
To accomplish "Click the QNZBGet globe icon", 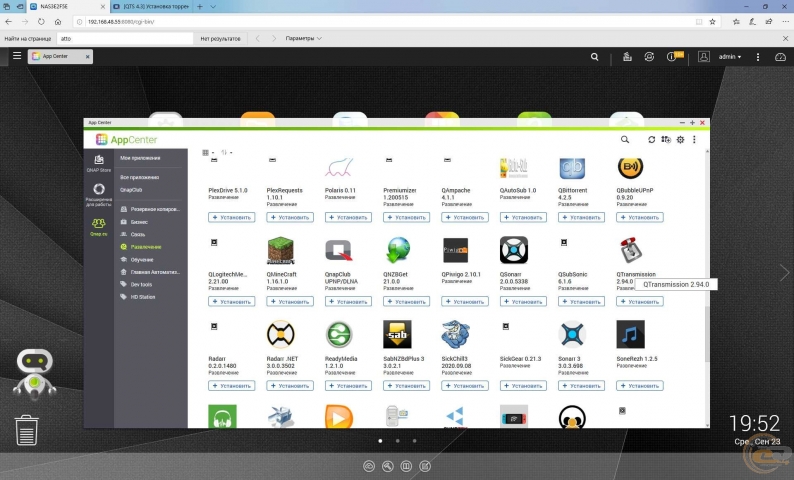I will click(x=398, y=250).
